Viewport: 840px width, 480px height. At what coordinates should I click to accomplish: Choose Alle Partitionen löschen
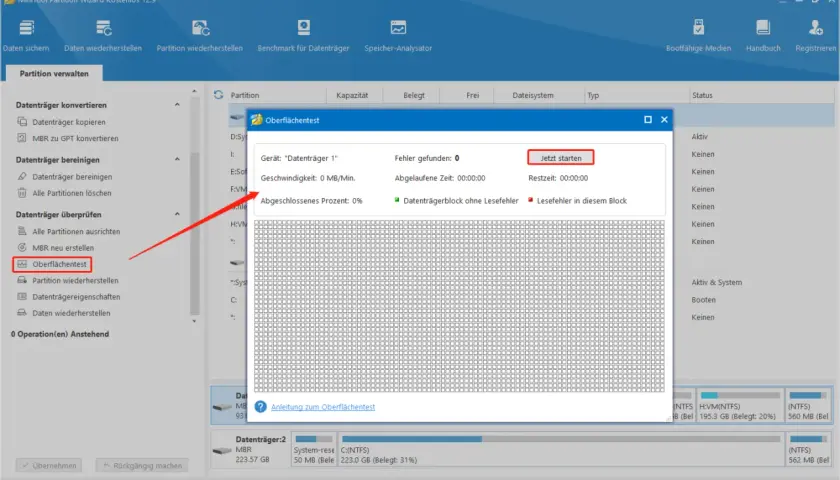click(64, 193)
